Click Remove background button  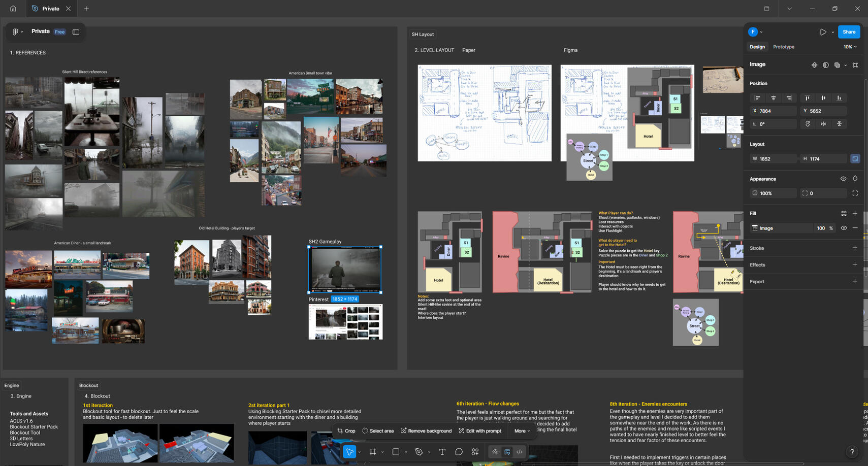coord(426,431)
